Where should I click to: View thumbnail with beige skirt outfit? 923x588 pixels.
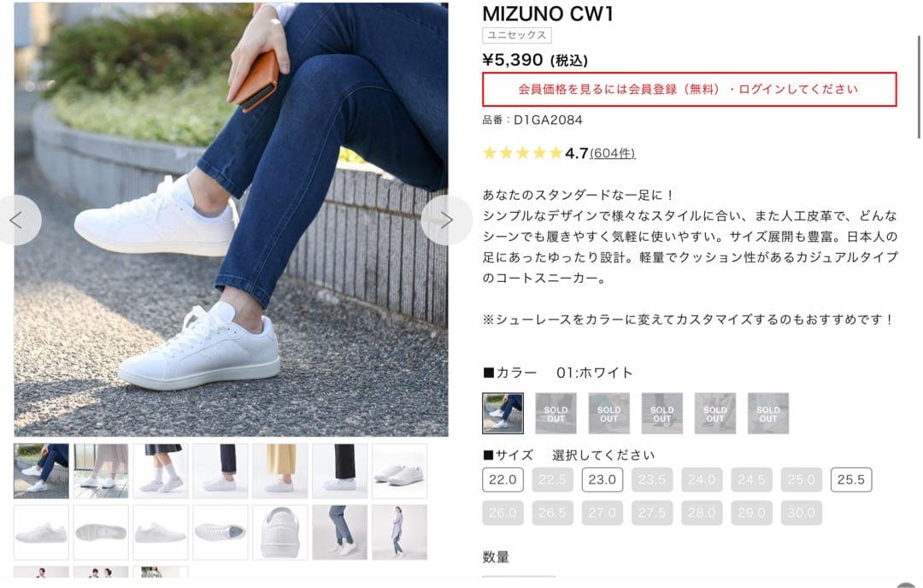(x=279, y=471)
